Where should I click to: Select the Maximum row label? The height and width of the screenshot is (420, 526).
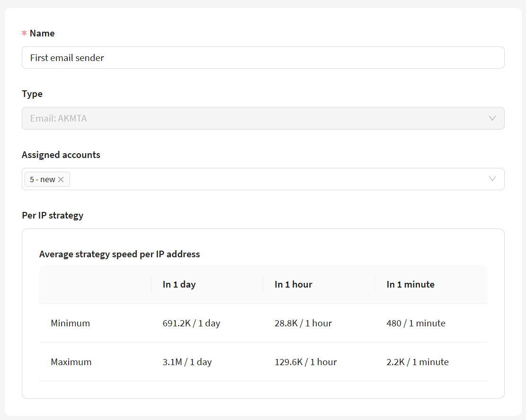coord(71,362)
